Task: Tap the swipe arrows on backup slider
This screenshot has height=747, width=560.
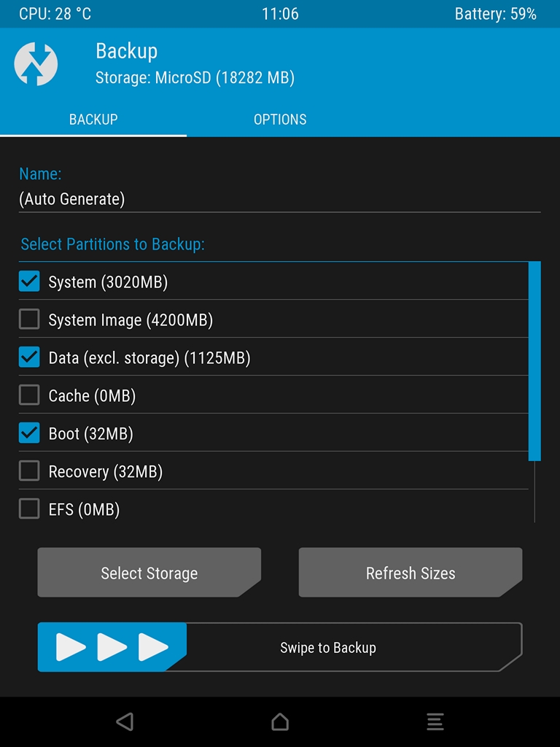Action: pos(112,647)
